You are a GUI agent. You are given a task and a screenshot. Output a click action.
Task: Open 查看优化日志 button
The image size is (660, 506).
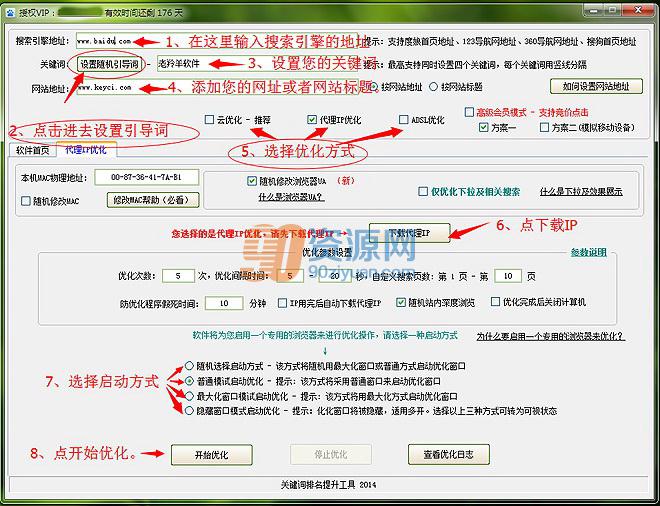(449, 455)
